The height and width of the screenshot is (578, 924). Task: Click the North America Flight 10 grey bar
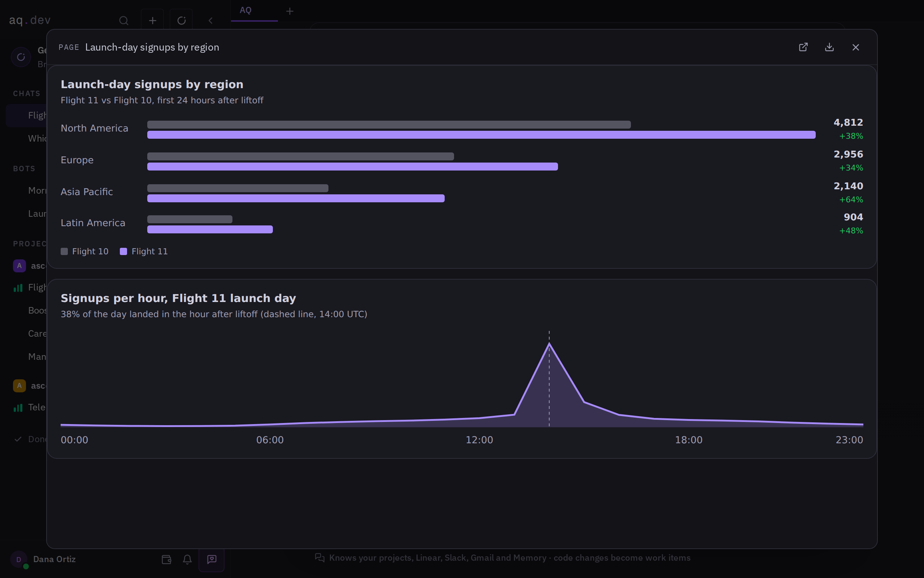pos(389,125)
